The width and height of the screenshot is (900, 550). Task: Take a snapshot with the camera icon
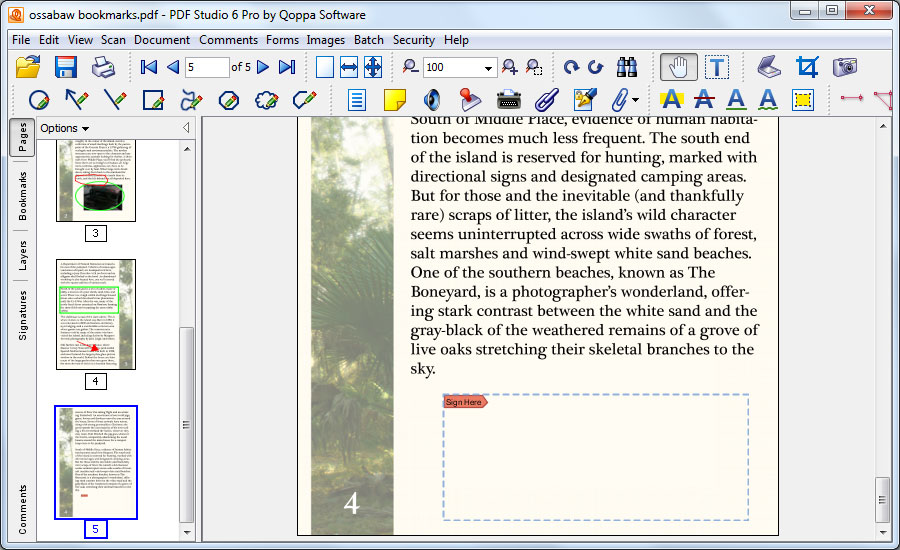point(845,67)
